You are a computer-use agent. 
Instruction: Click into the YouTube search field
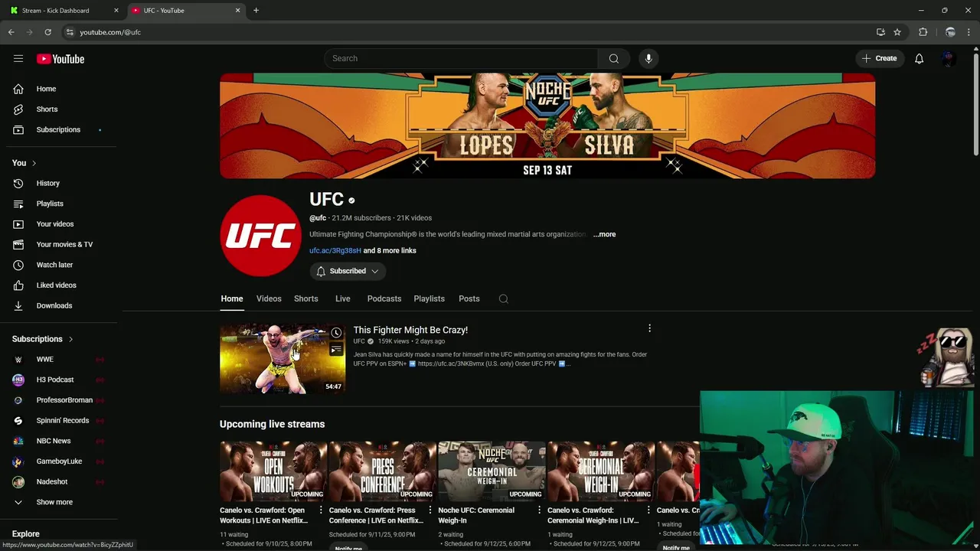[x=461, y=58]
